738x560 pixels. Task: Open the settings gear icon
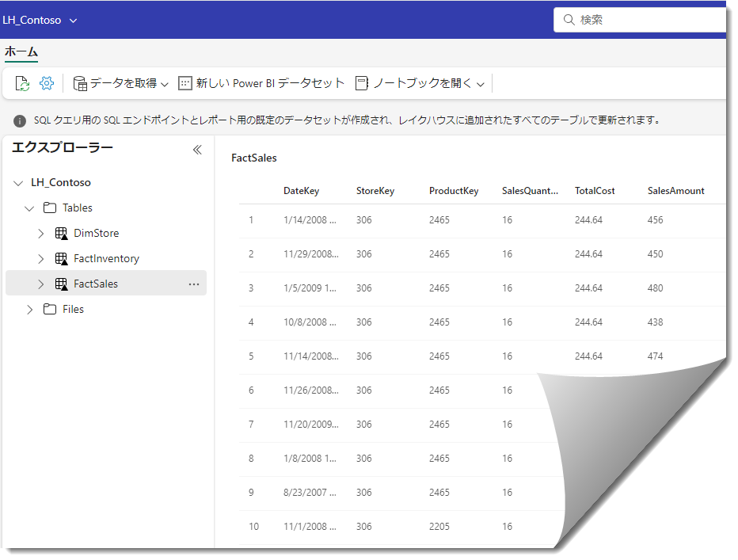[x=47, y=83]
